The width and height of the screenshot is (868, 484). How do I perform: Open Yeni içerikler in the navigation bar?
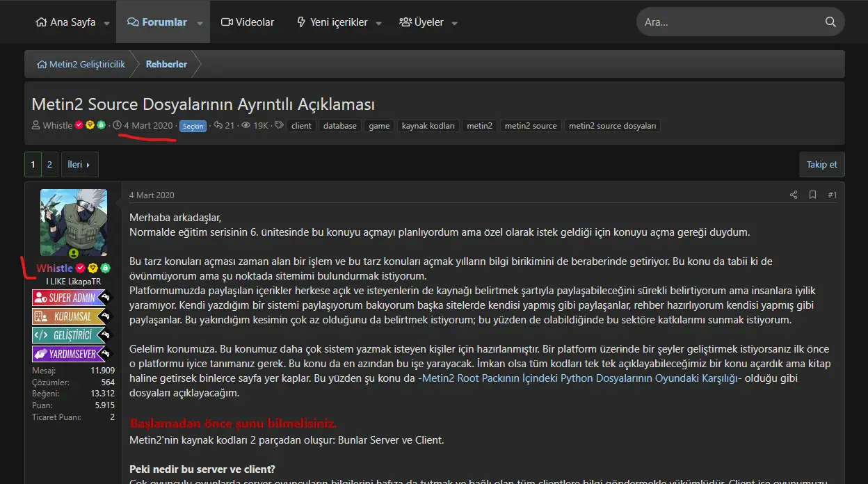(332, 22)
